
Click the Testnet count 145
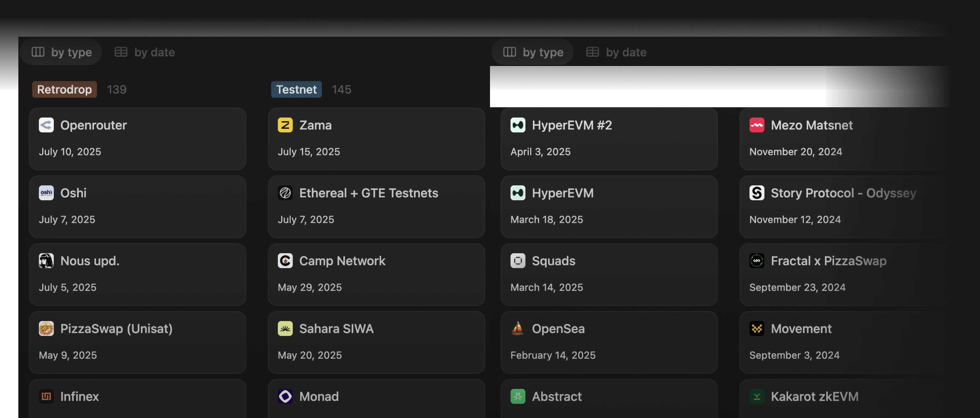(x=342, y=89)
